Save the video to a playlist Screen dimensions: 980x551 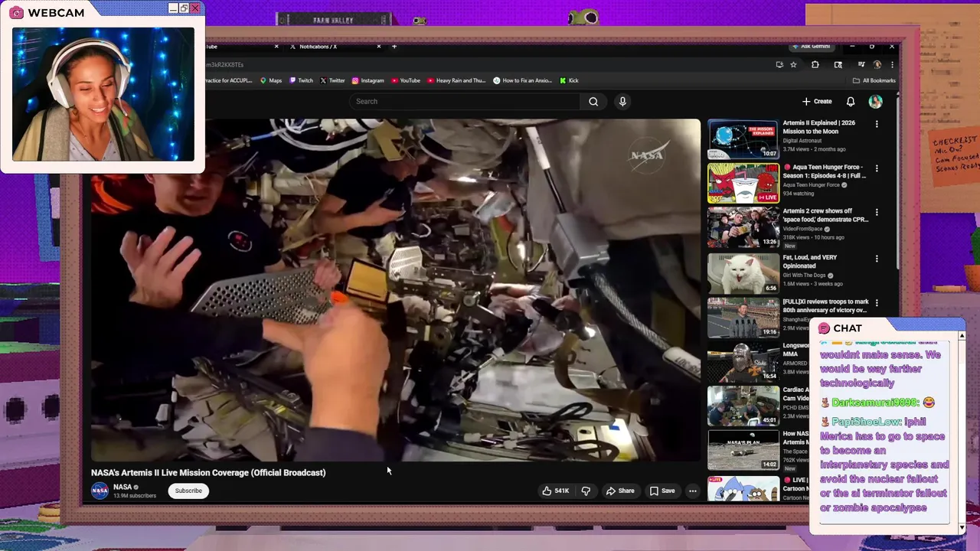pos(662,491)
